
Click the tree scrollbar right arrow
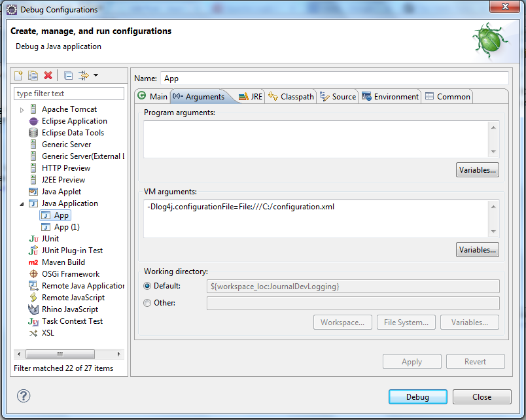click(119, 354)
